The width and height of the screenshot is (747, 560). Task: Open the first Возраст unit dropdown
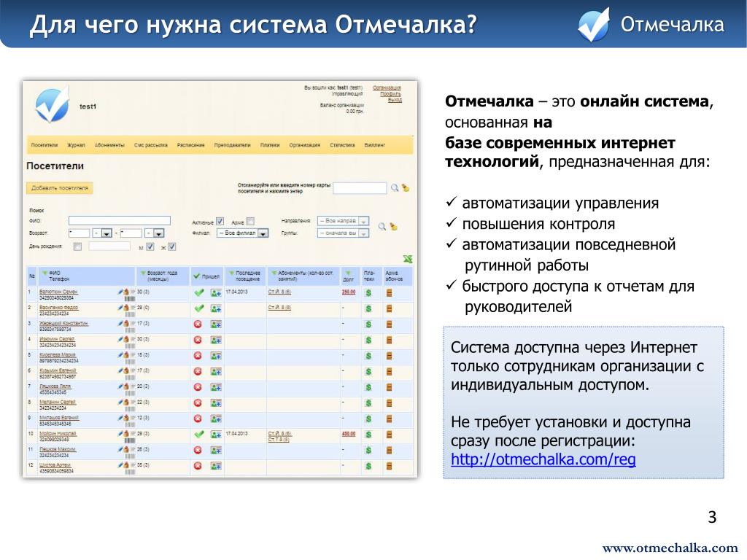102,233
